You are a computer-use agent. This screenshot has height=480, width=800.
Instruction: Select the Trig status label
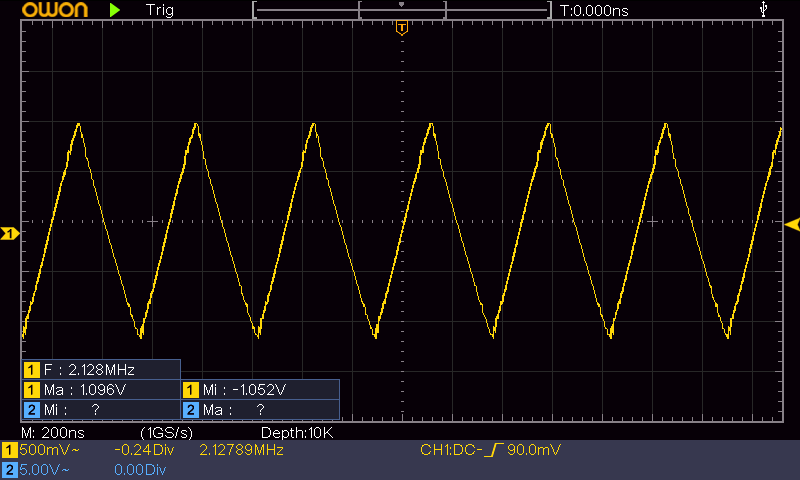click(x=160, y=10)
